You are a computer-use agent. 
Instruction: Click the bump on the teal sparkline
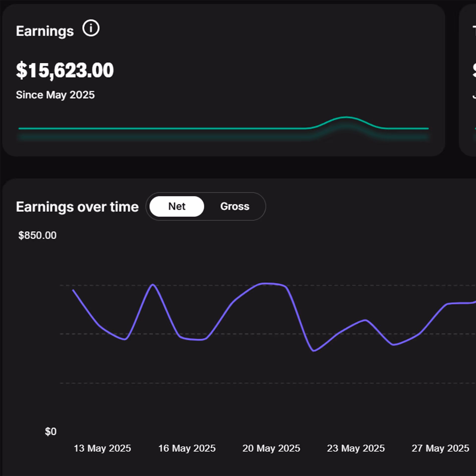coord(346,117)
